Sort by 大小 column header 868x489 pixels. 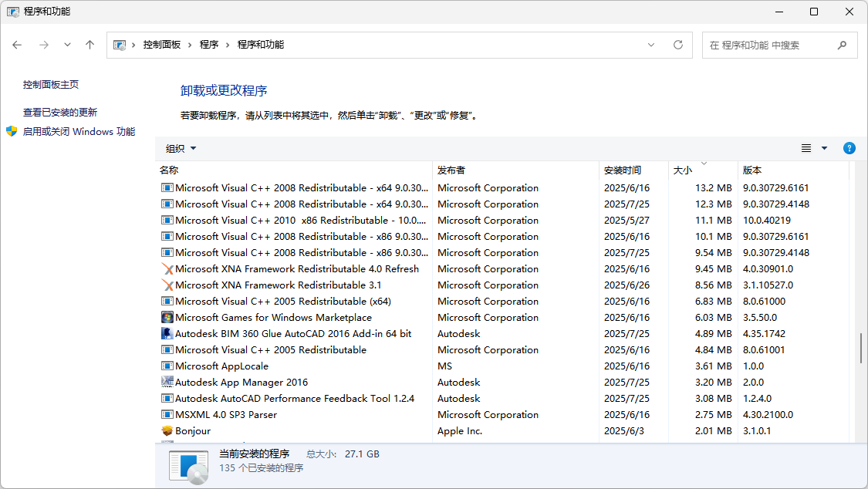[703, 170]
